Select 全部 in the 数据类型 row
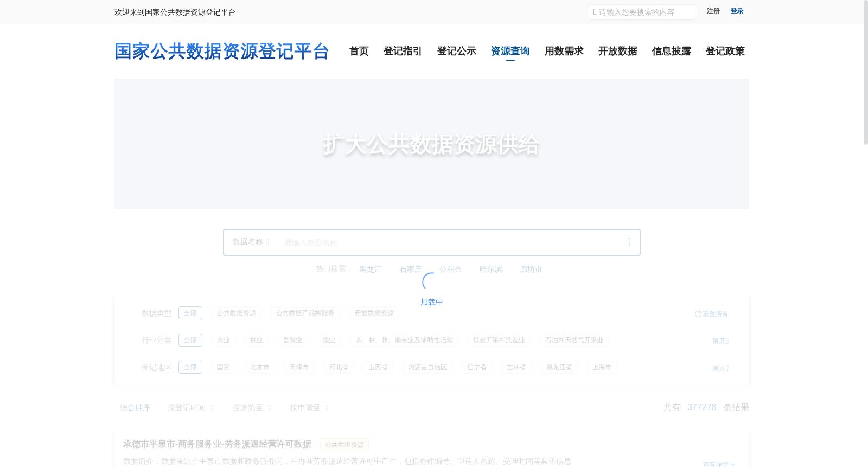 coord(190,313)
